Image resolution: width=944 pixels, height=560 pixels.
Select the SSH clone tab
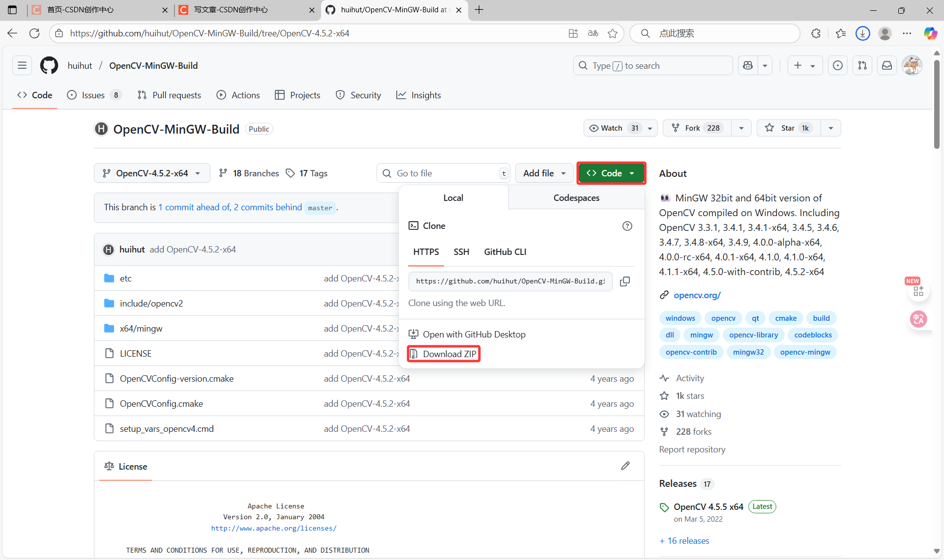pyautogui.click(x=461, y=252)
